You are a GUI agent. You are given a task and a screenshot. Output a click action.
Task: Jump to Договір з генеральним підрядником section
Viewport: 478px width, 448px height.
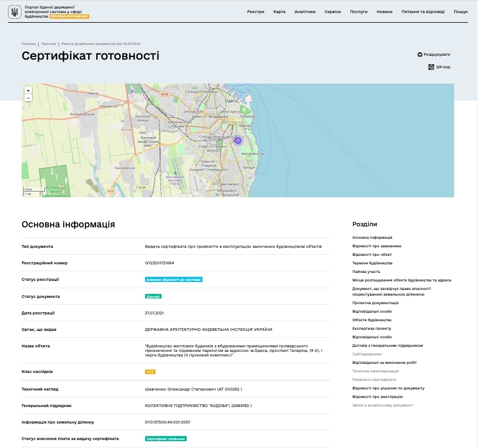(x=388, y=346)
